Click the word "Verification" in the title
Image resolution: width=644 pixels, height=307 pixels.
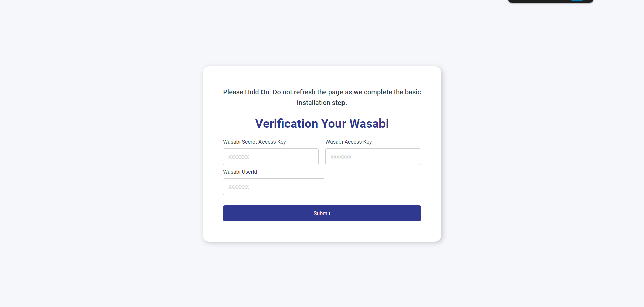pyautogui.click(x=286, y=124)
